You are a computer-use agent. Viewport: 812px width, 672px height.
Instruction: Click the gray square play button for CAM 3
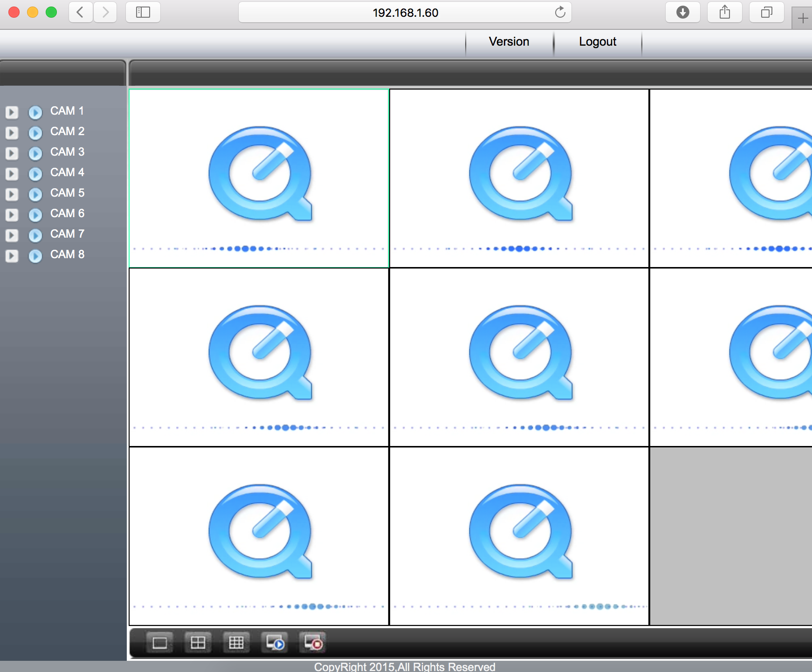[x=12, y=153]
